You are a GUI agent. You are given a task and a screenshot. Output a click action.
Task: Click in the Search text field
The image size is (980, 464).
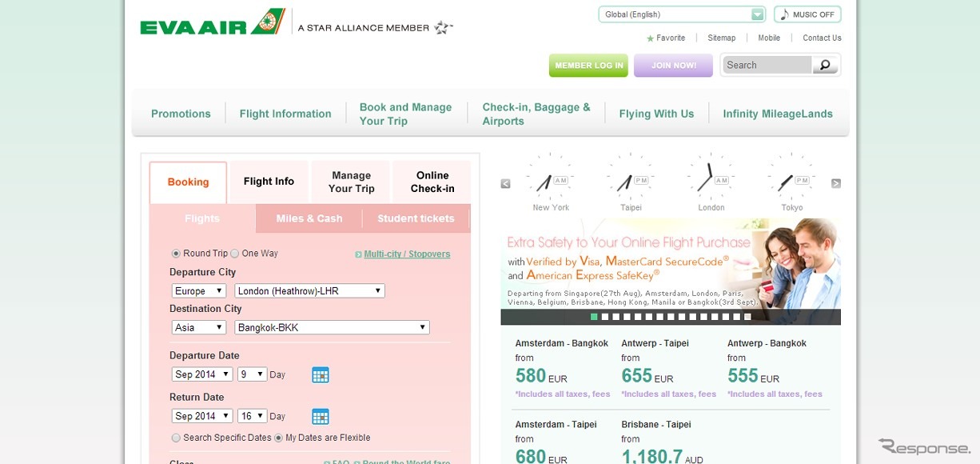pos(767,65)
